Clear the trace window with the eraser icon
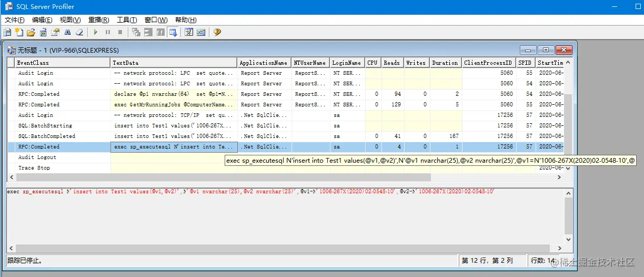Screen dimensions: 644x277 click(x=79, y=32)
